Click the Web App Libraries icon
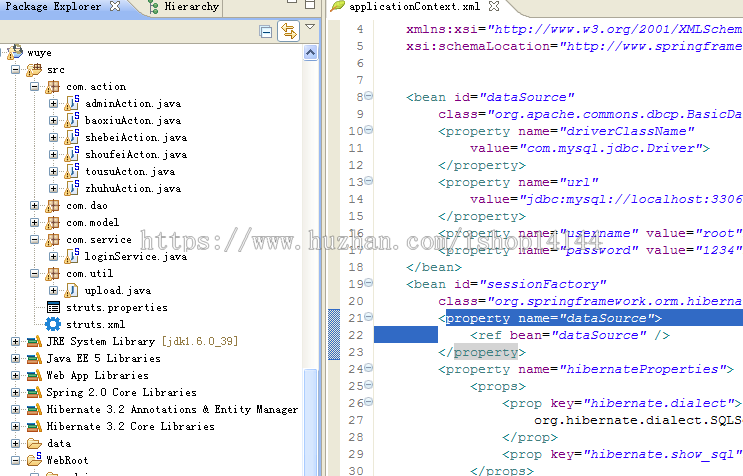The height and width of the screenshot is (476, 743). click(x=34, y=376)
